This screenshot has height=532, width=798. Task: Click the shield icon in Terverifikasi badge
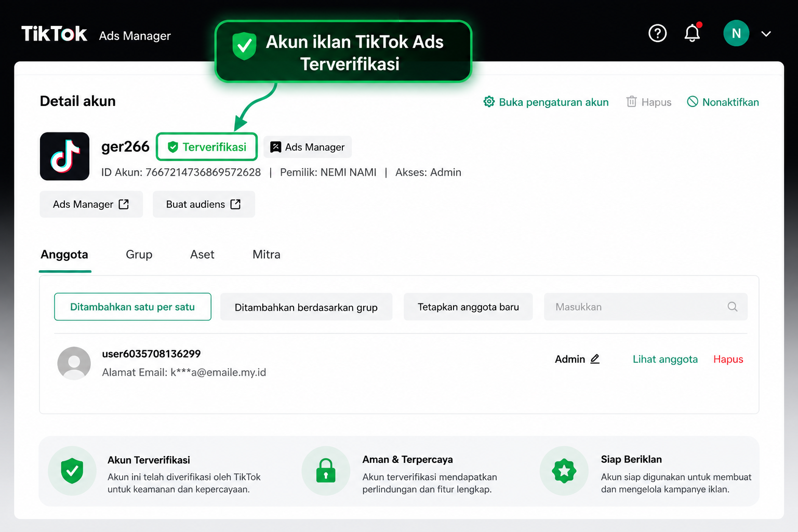(173, 147)
